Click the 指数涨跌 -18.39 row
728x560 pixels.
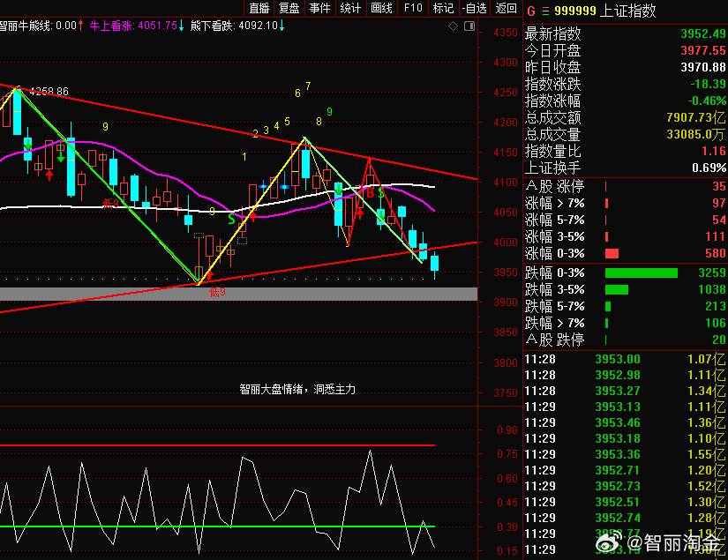click(626, 84)
